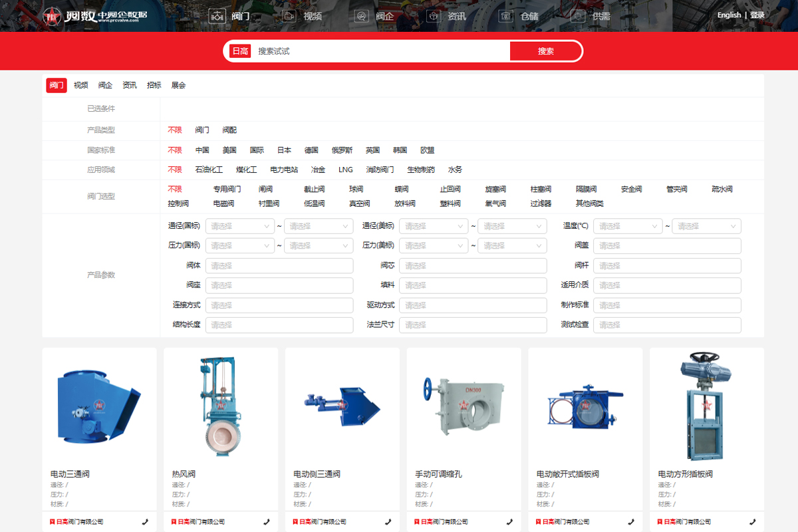Screen dimensions: 798x532
Task: Expand the first 通径(国标) dropdown
Action: click(239, 226)
